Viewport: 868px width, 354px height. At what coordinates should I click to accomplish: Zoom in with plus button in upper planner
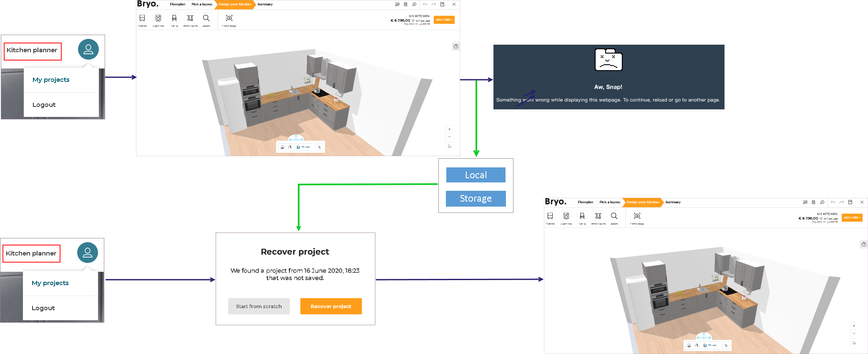[449, 129]
